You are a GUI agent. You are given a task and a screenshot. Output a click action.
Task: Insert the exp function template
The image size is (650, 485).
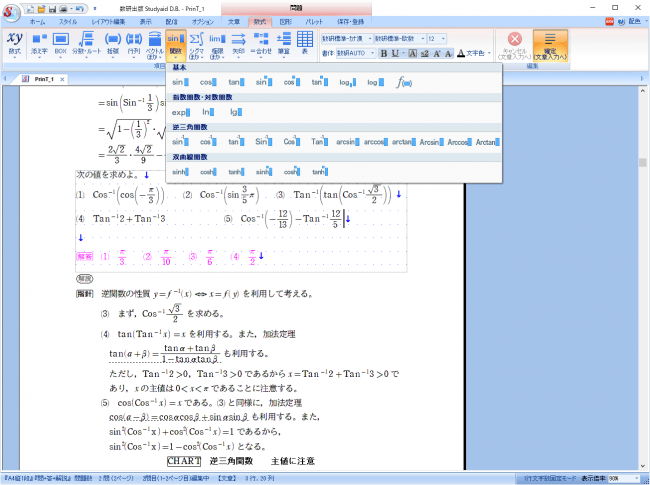(180, 112)
